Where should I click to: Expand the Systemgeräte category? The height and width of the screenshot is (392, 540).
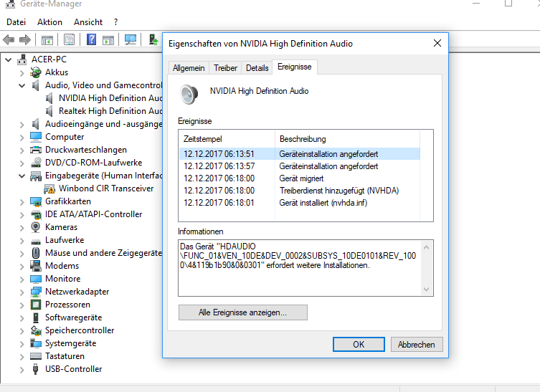pos(22,343)
